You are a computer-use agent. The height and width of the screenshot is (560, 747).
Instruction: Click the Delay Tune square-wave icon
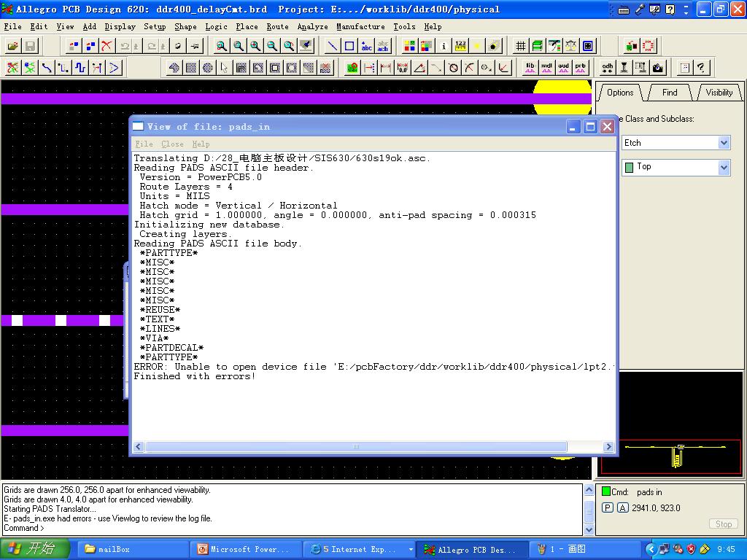point(80,68)
